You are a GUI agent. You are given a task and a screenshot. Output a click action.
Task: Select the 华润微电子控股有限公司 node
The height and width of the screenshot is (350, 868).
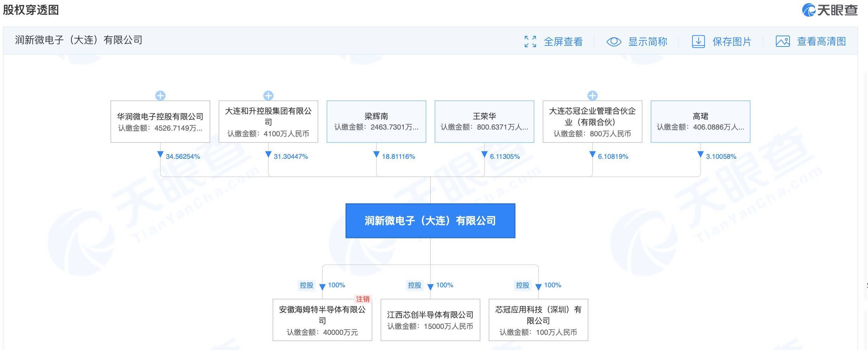[160, 121]
